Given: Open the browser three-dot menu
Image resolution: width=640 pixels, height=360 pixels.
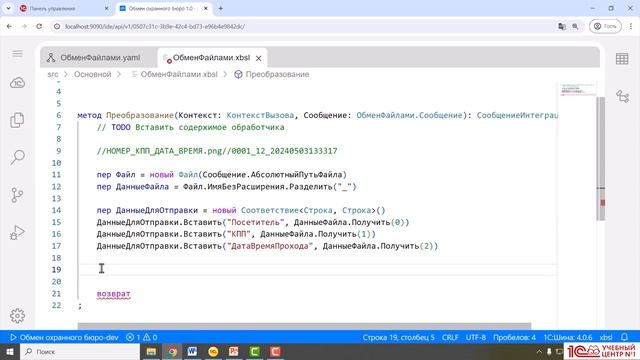Looking at the screenshot, I should 631,27.
